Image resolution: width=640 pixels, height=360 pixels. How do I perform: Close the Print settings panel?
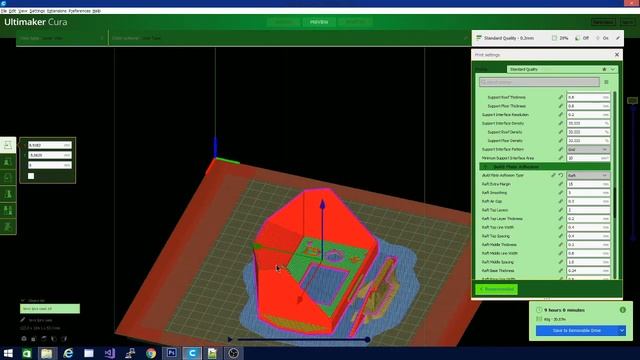pos(617,55)
